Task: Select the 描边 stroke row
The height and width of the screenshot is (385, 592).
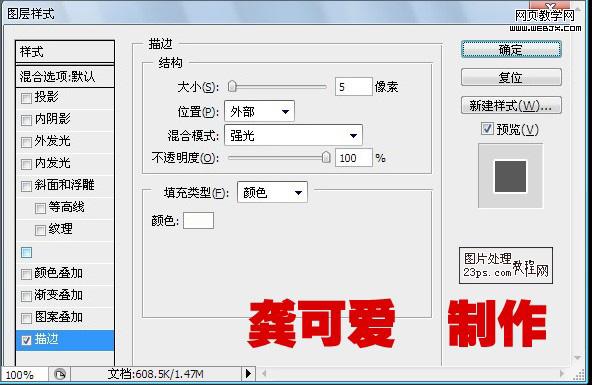Action: (65, 340)
